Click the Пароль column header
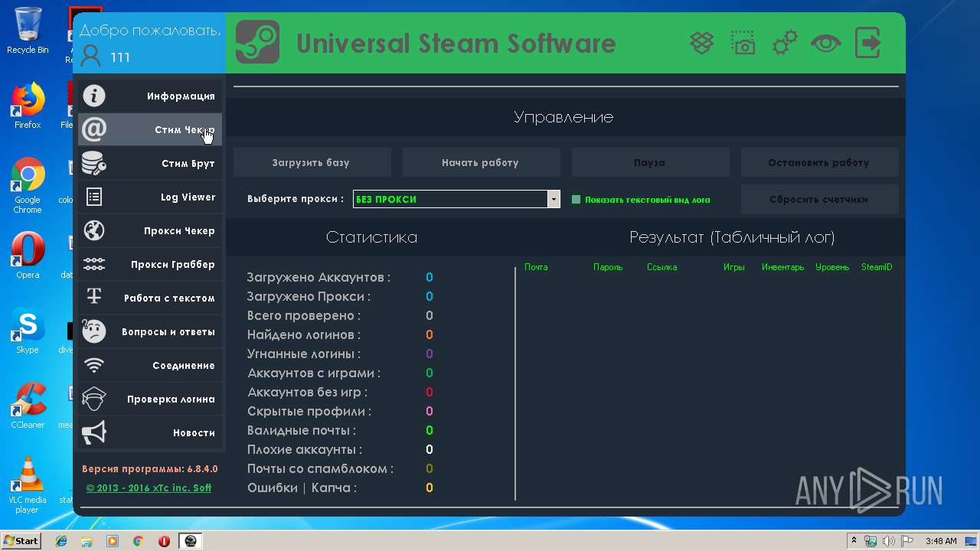Viewport: 980px width, 551px height. click(x=608, y=267)
